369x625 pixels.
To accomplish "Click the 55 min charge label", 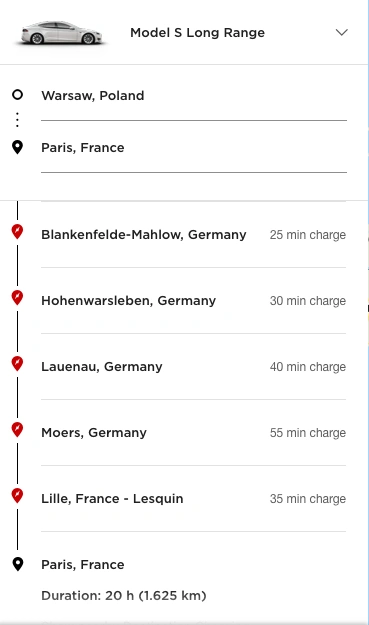I will (308, 433).
